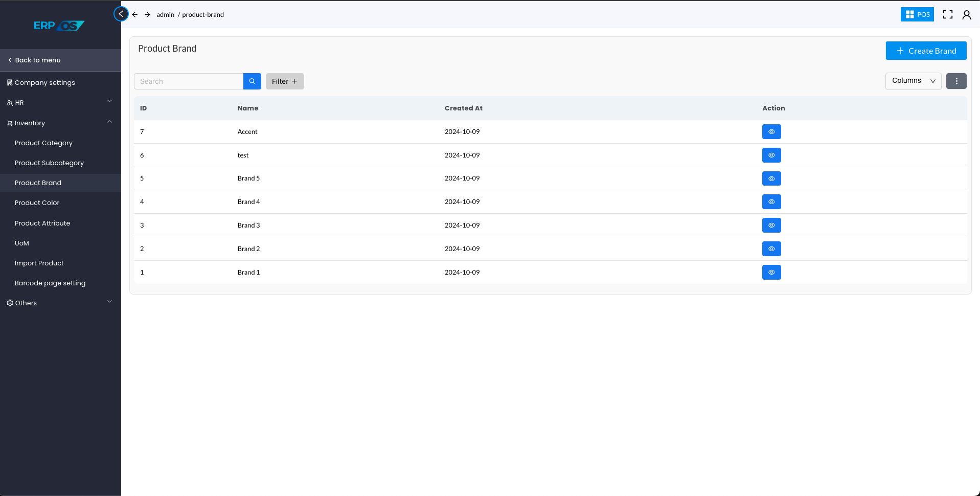Click the Created At column header
The image size is (980, 496).
(x=463, y=108)
